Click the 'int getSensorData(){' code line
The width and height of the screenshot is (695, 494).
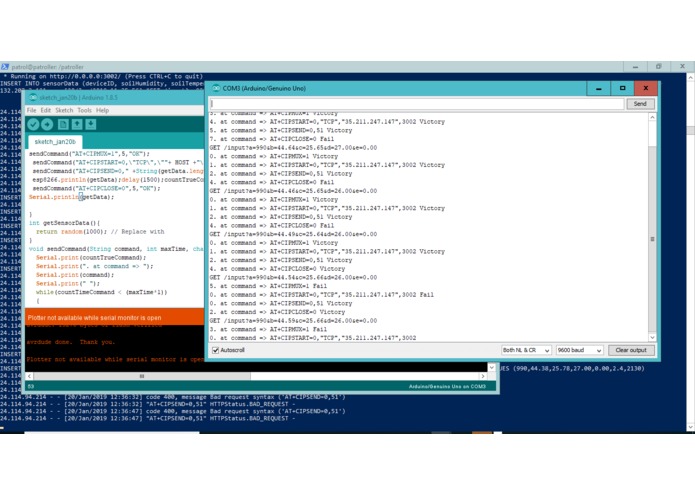click(64, 223)
